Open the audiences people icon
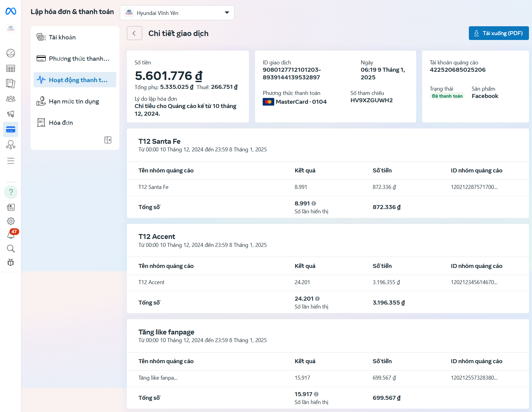532x412 pixels. click(11, 99)
